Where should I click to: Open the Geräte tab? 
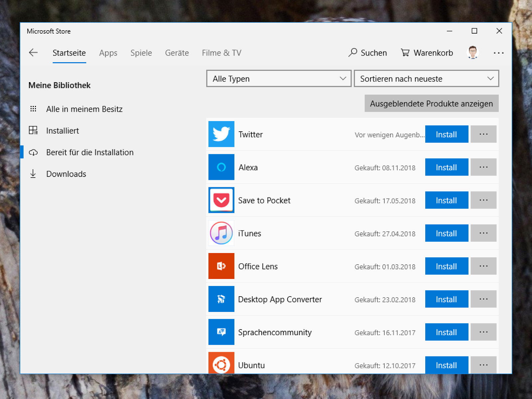[x=177, y=53]
